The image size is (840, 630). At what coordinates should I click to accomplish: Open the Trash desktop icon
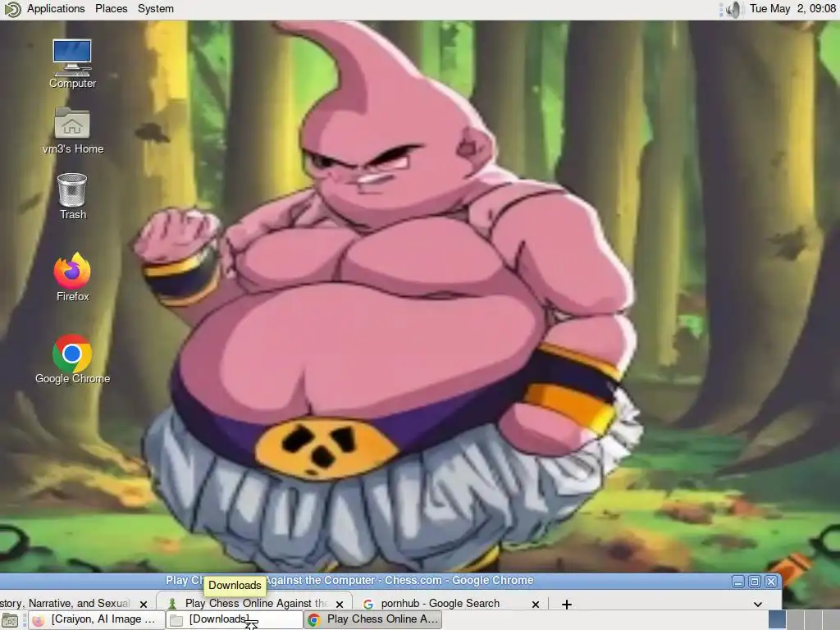point(72,197)
